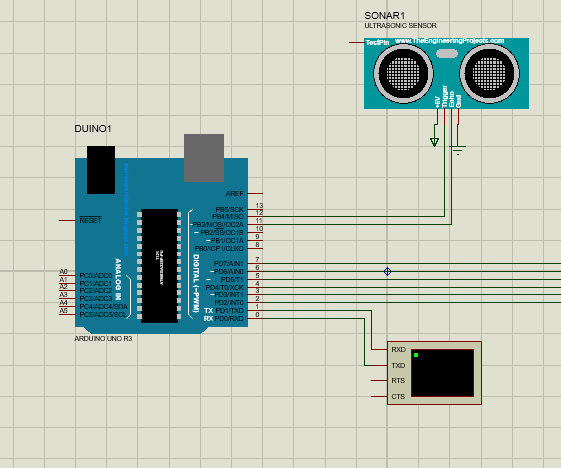Click the gray oval crystal on the sensor
Image resolution: width=561 pixels, height=468 pixels.
447,54
